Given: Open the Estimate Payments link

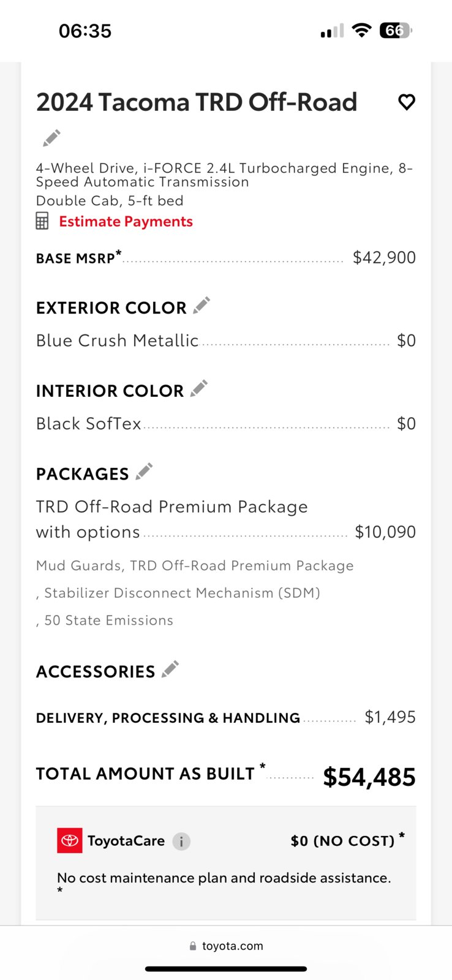Looking at the screenshot, I should [x=126, y=221].
